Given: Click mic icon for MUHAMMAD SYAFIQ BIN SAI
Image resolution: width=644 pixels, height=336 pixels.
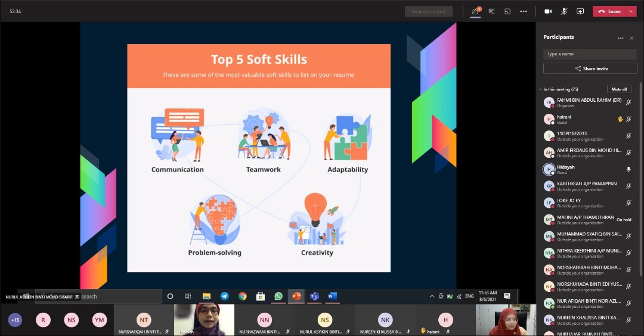Looking at the screenshot, I should [x=628, y=236].
